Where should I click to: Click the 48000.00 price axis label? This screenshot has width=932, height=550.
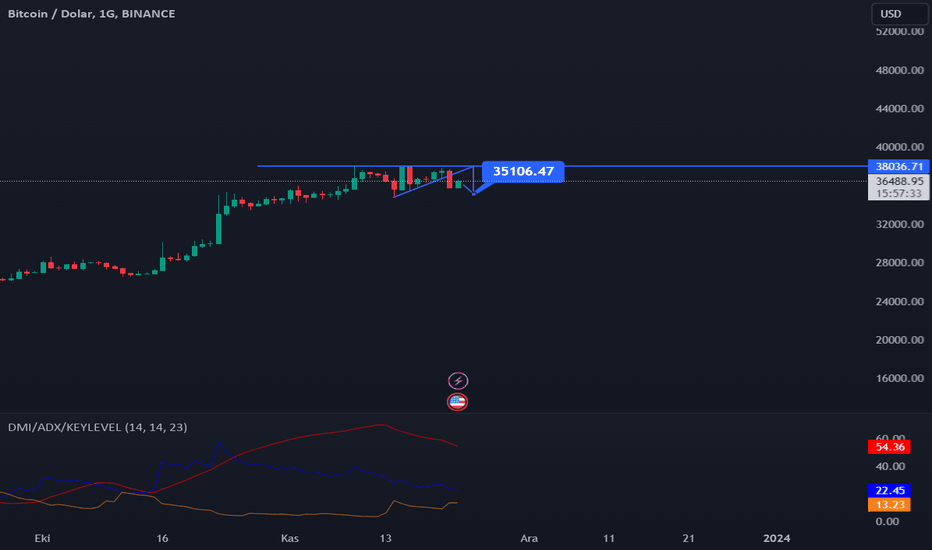click(899, 70)
